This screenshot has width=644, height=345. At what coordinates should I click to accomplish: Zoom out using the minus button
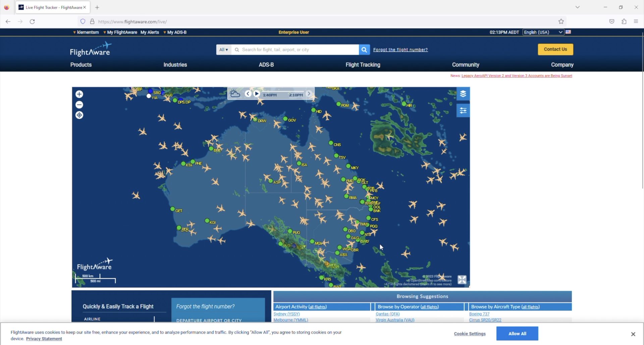pos(79,105)
